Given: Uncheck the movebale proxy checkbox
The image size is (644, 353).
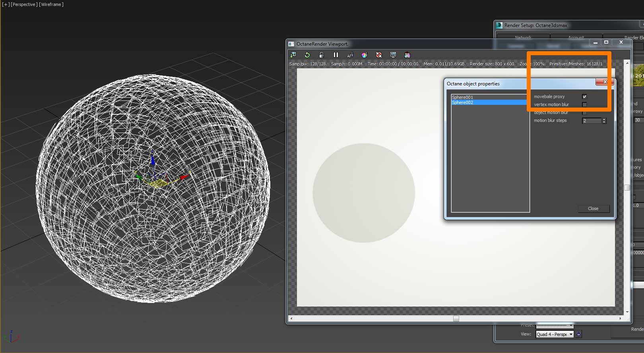Looking at the screenshot, I should point(584,96).
